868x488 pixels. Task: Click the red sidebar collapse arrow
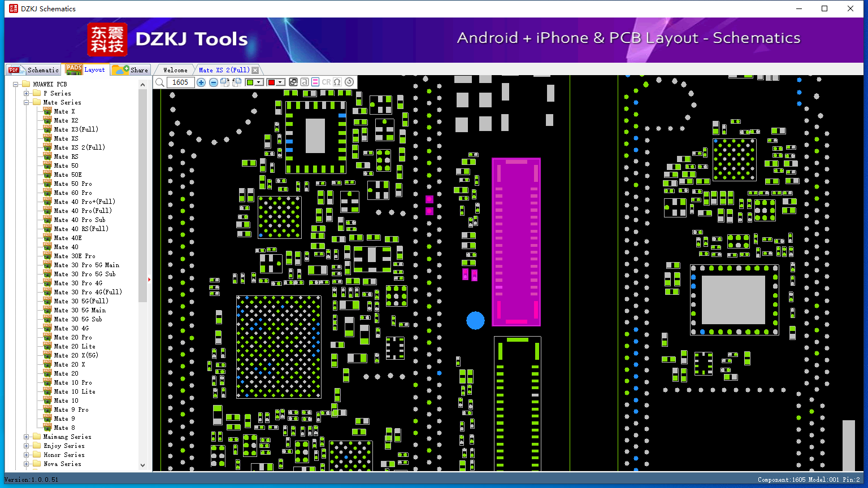149,280
